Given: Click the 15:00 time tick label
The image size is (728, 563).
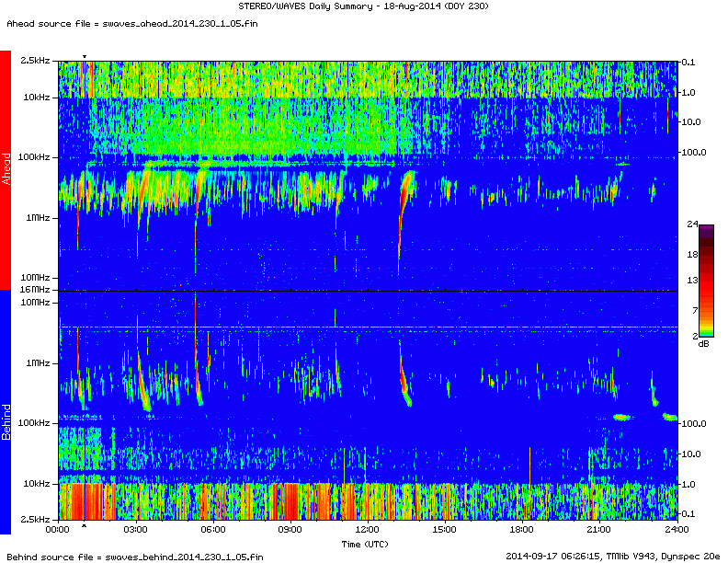Looking at the screenshot, I should pos(445,530).
